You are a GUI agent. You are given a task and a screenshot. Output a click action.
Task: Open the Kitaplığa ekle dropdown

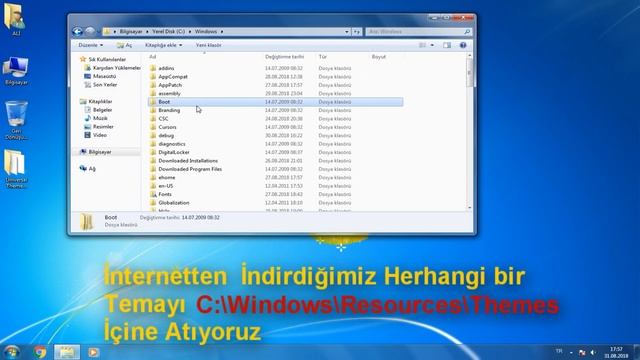[164, 45]
